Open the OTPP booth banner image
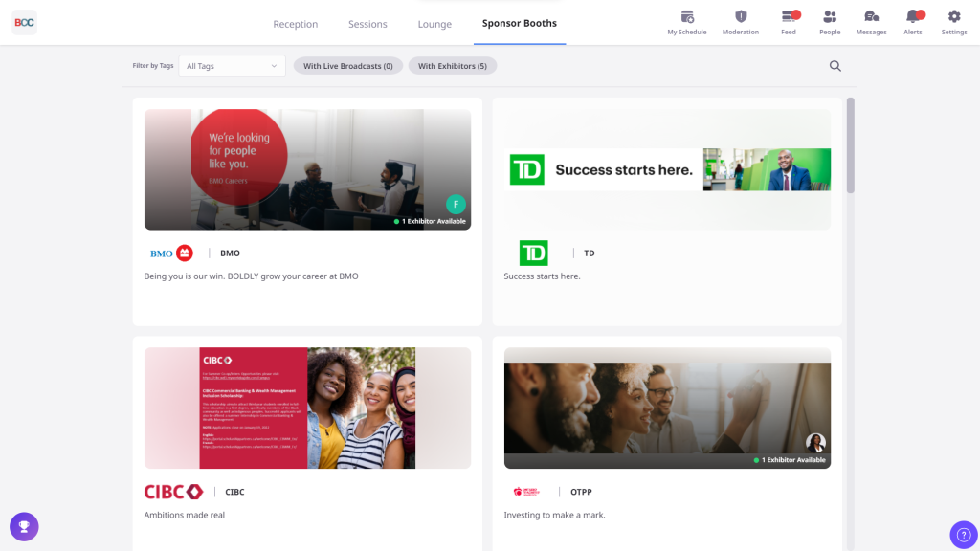 click(667, 408)
